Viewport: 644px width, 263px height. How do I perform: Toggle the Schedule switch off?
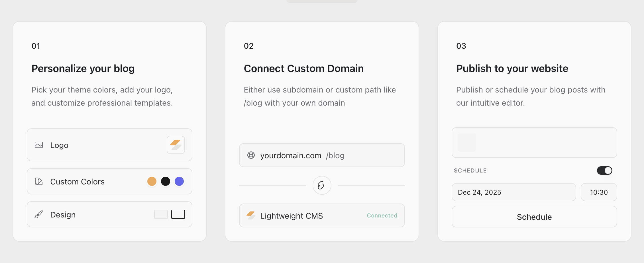(x=604, y=170)
